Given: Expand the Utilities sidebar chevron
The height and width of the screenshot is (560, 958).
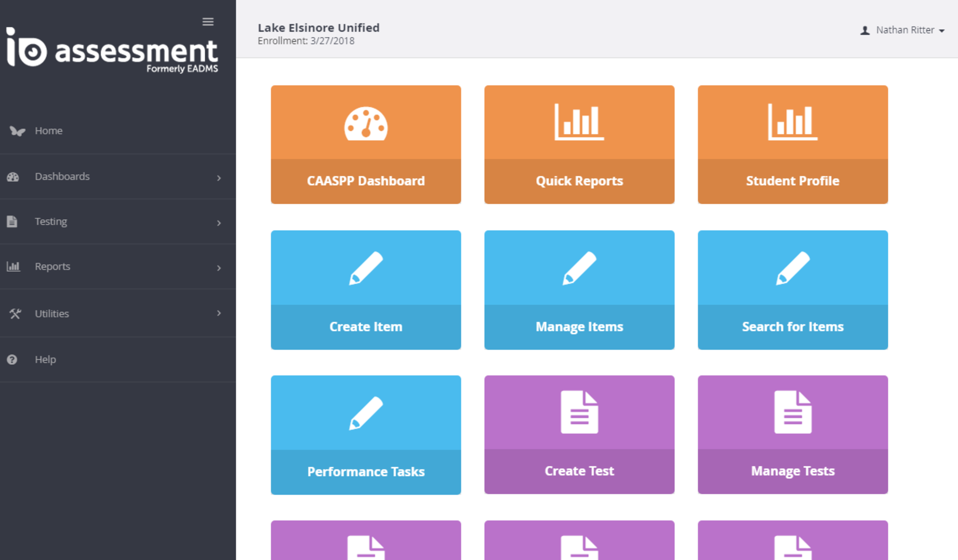Looking at the screenshot, I should coord(219,313).
